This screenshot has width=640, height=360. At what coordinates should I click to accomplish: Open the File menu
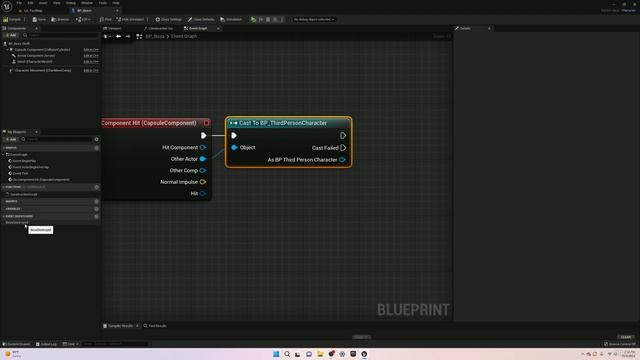[19, 3]
